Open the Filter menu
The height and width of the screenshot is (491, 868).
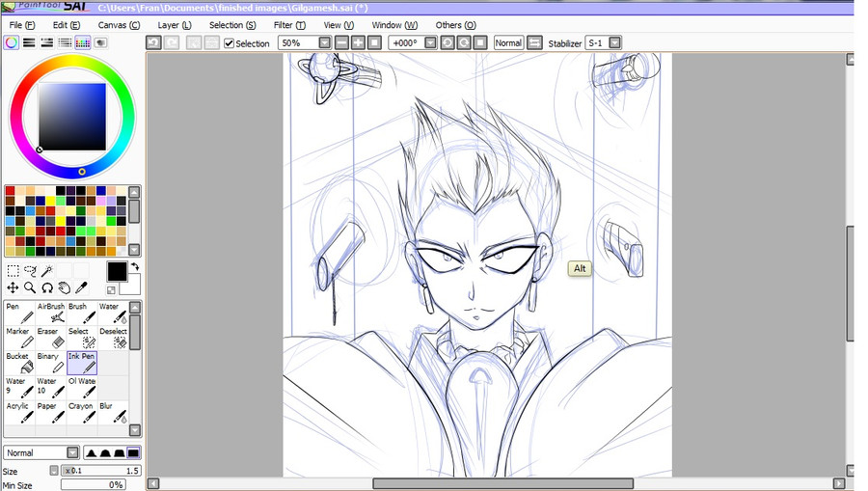(289, 25)
